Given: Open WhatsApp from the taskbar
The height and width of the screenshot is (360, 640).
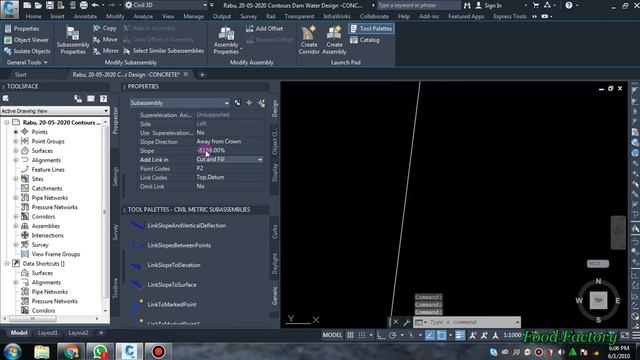Looking at the screenshot, I should pyautogui.click(x=100, y=351).
